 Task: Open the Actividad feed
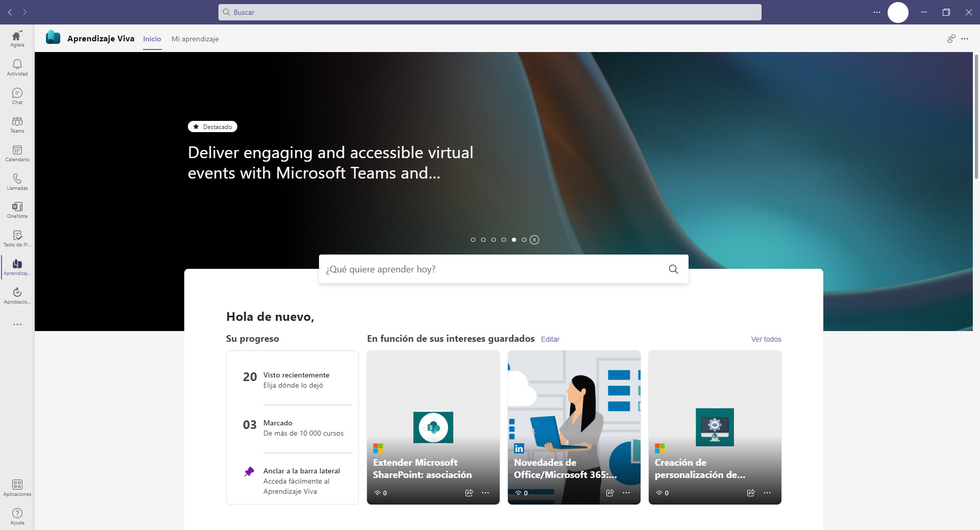pyautogui.click(x=17, y=67)
